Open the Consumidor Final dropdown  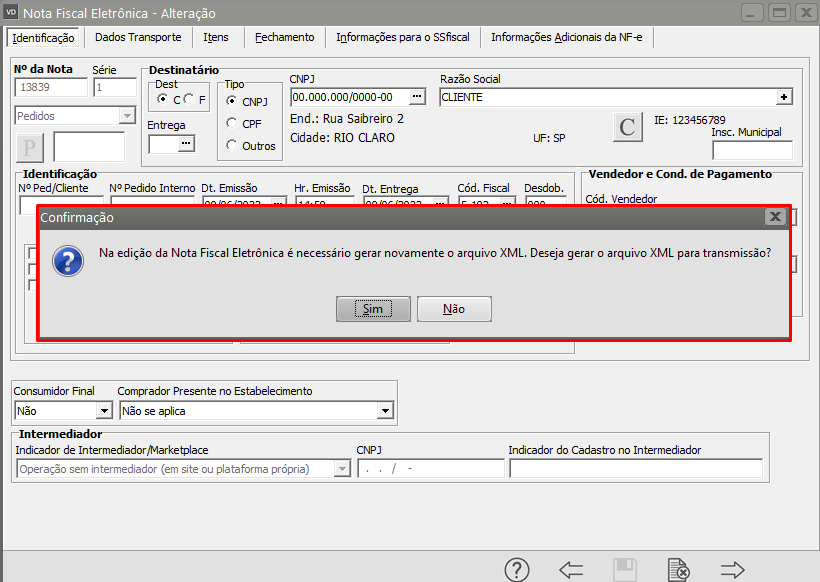coord(104,410)
